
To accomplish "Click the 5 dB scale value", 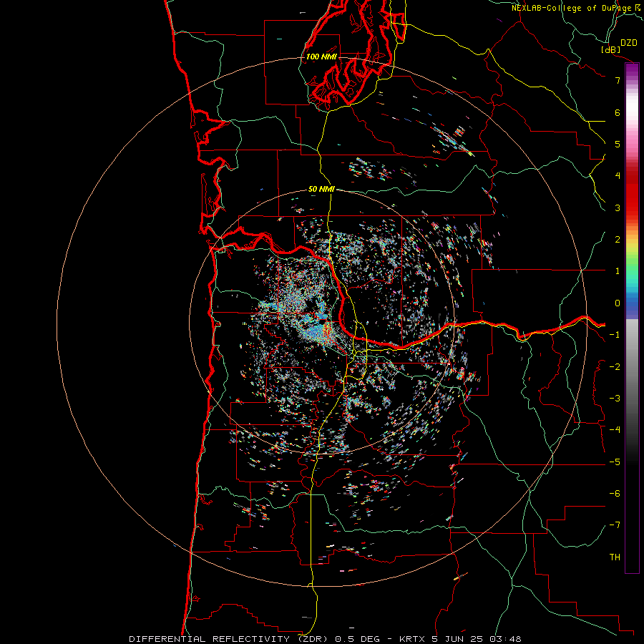I will coord(618,144).
